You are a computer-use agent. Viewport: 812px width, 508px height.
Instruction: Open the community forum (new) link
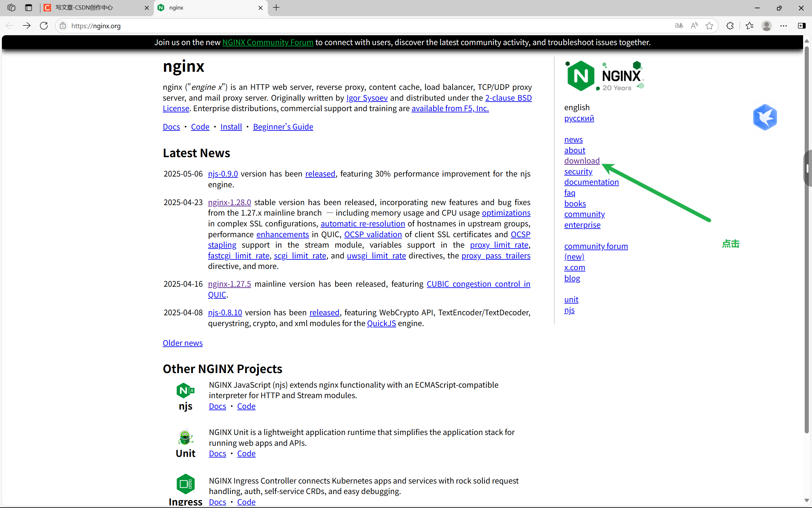click(x=596, y=251)
